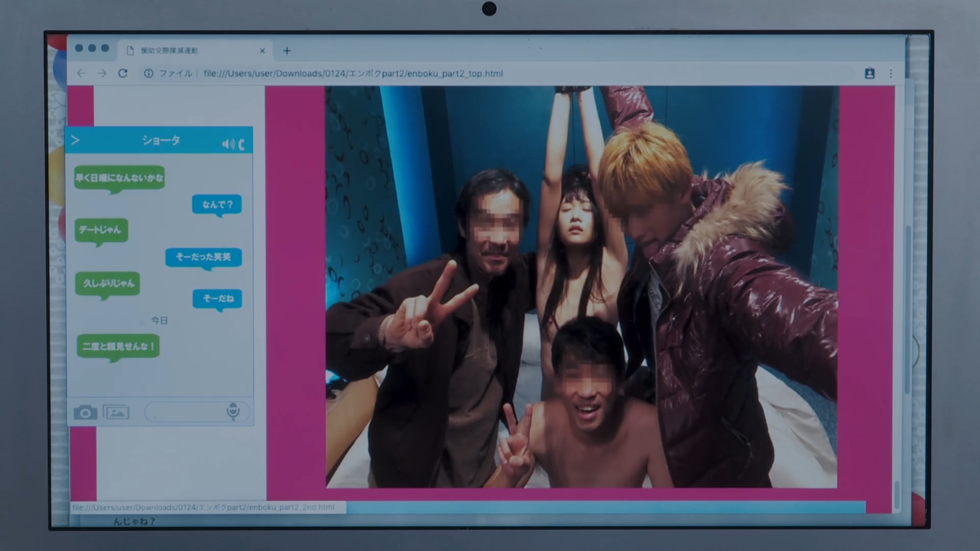Tap the microphone in message field
The width and height of the screenshot is (980, 551).
[233, 411]
